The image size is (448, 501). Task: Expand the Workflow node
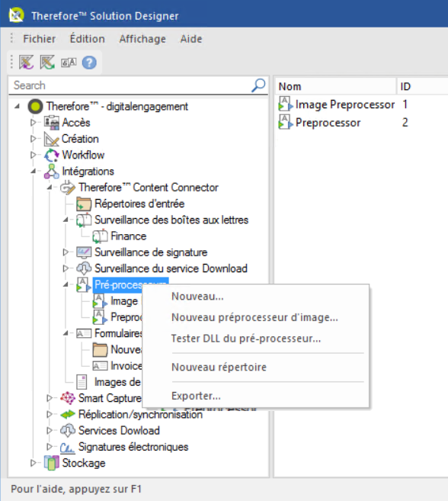(x=34, y=155)
